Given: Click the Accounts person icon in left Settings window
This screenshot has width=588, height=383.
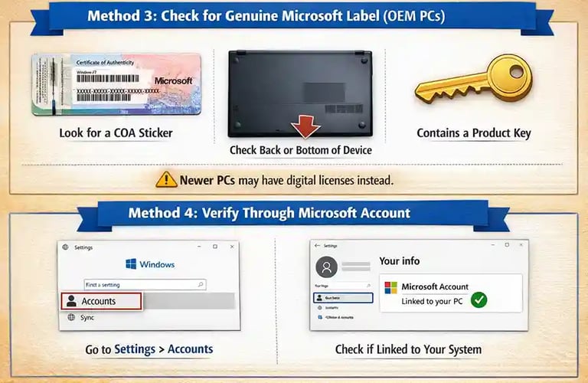Looking at the screenshot, I should tap(71, 301).
